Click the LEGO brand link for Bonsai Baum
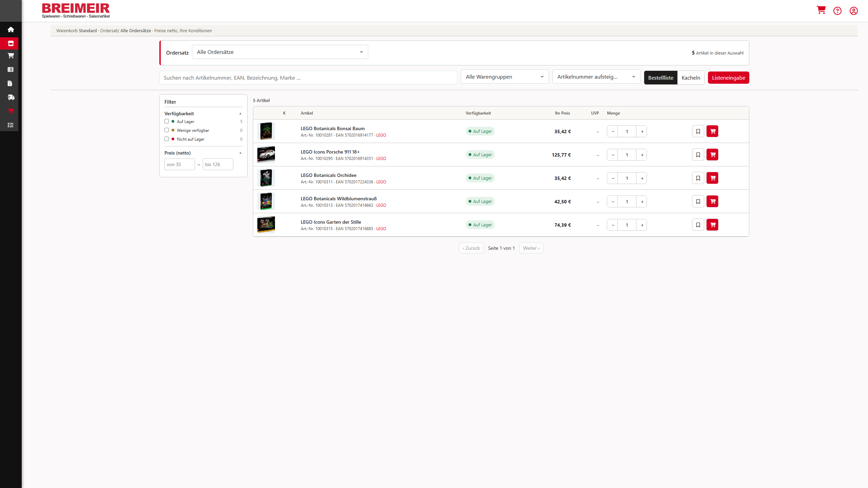The height and width of the screenshot is (488, 868). coord(381,135)
